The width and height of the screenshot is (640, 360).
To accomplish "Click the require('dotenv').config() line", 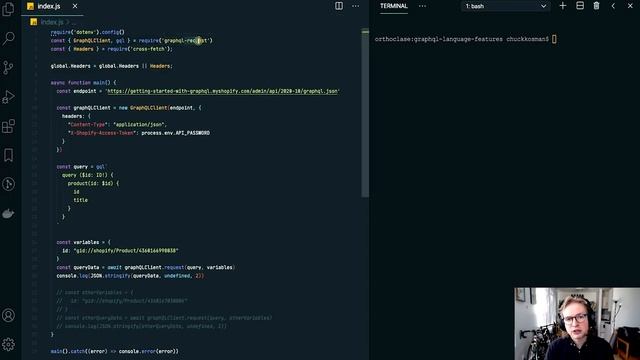I will coord(87,32).
